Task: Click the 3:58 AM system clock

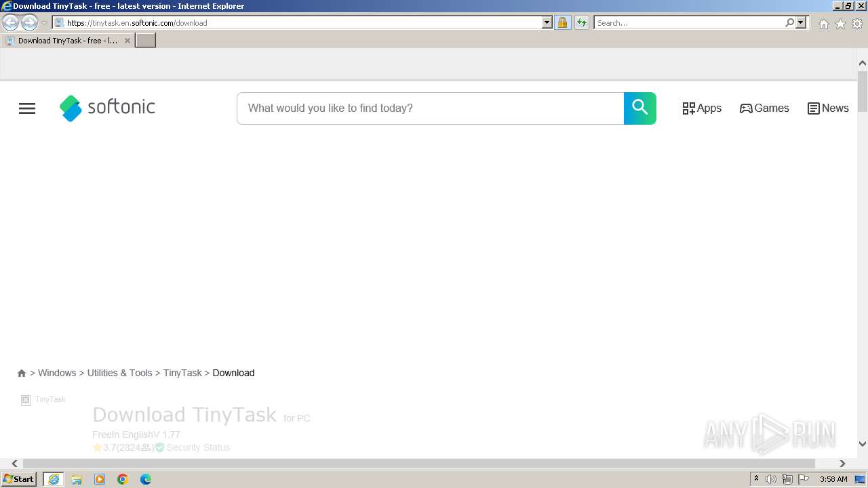Action: [x=833, y=479]
